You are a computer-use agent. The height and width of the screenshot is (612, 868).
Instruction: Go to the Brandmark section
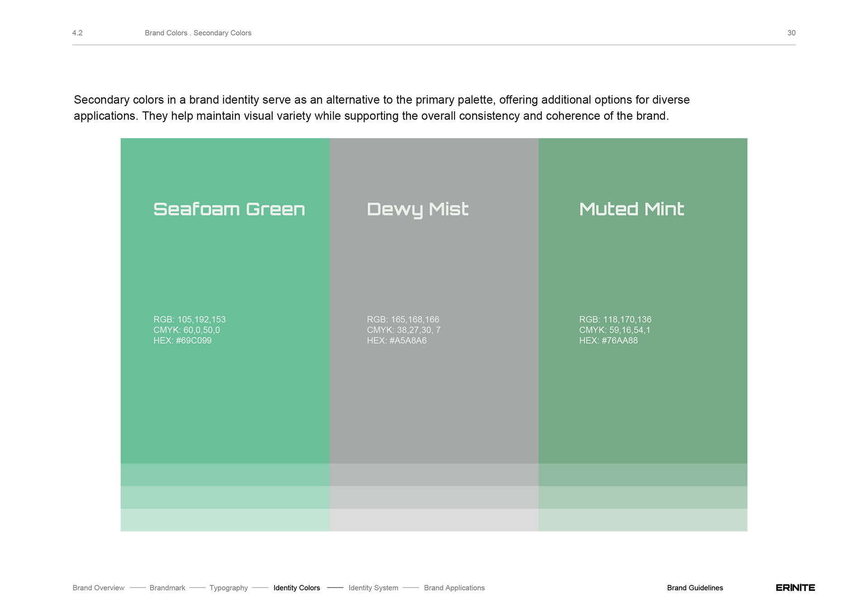click(x=167, y=588)
